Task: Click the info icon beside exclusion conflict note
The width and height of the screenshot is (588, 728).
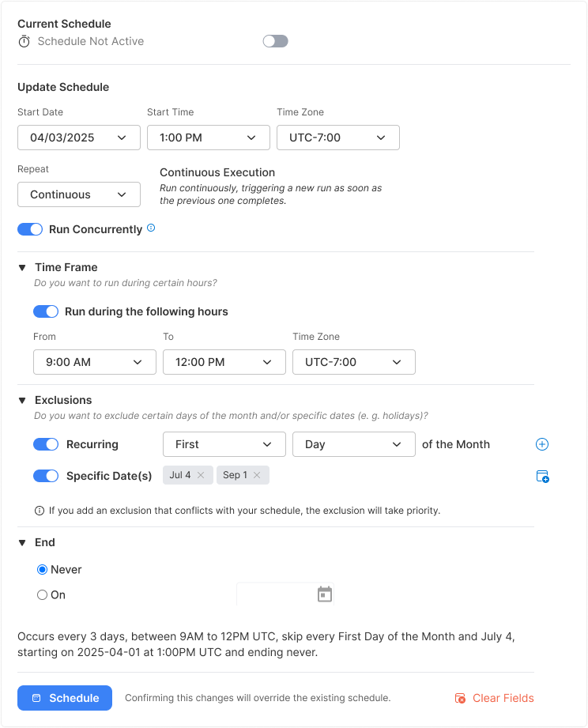Action: pyautogui.click(x=40, y=511)
